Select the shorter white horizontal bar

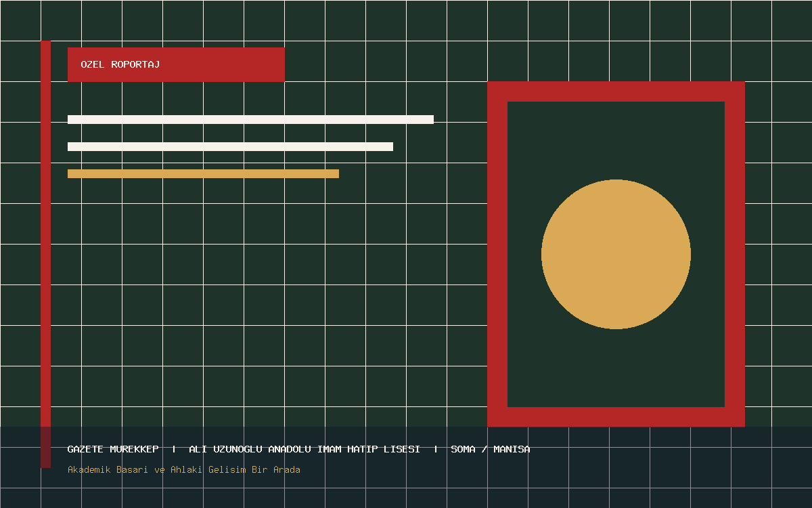coord(230,146)
